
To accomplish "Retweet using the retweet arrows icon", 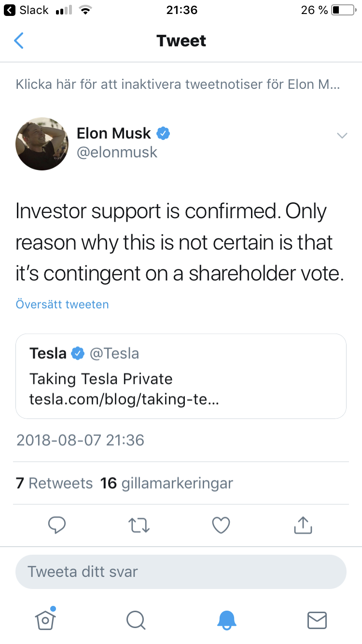I will 139,525.
